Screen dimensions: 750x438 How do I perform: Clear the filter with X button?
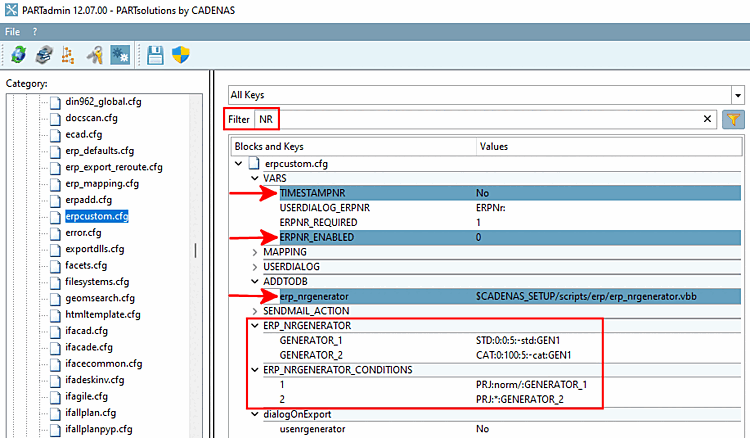click(707, 119)
